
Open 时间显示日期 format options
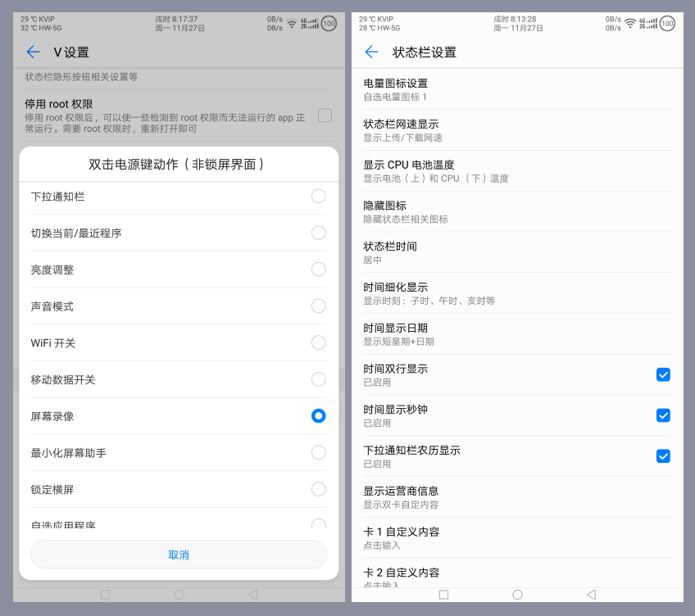tap(516, 334)
